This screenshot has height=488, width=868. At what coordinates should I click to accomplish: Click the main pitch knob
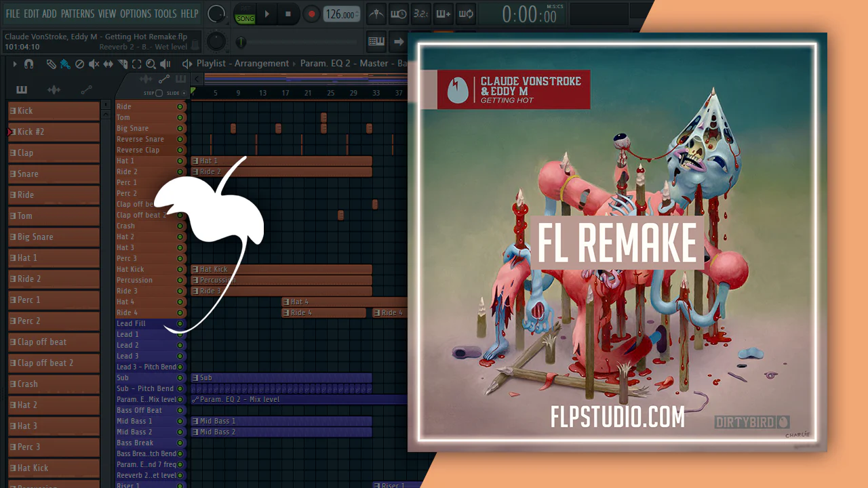tap(216, 41)
